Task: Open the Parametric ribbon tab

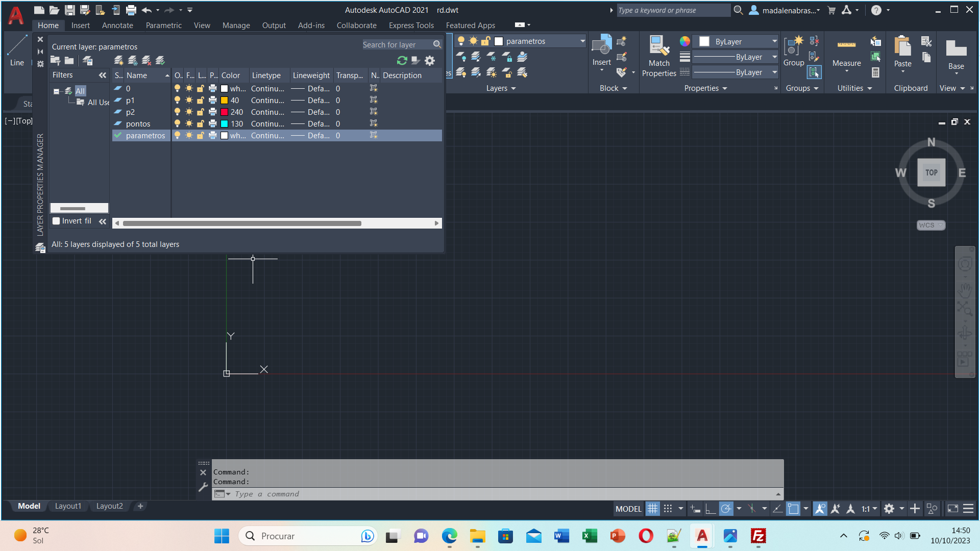Action: [x=163, y=25]
